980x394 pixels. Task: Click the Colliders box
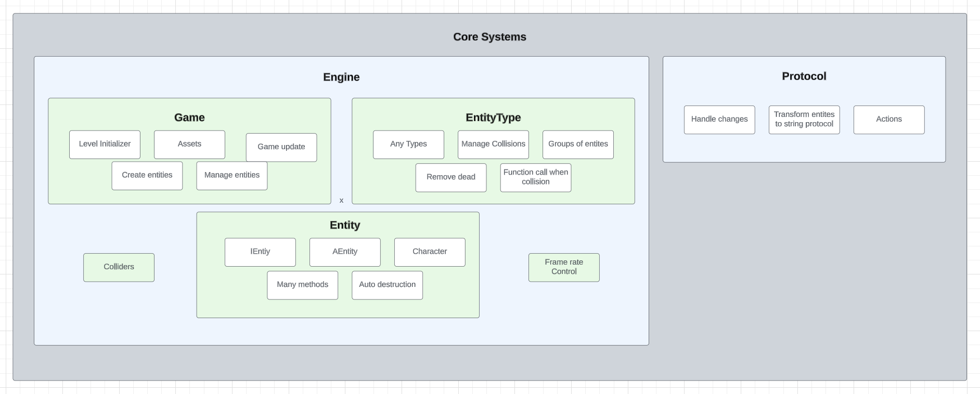pos(119,268)
